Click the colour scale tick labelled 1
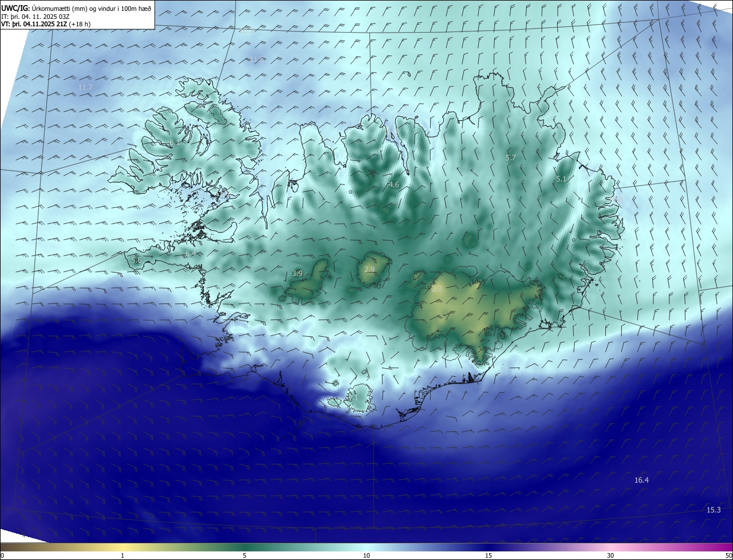This screenshot has width=733, height=560. tap(123, 555)
